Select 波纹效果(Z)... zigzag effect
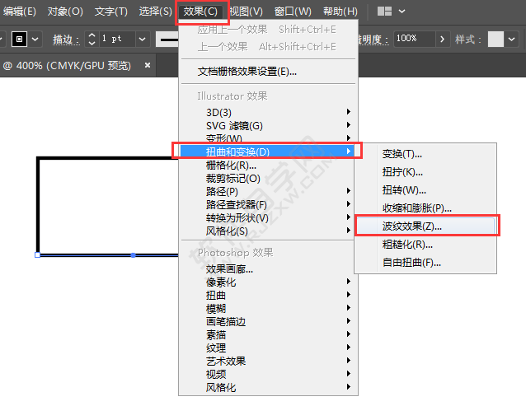The image size is (526, 420). 425,226
